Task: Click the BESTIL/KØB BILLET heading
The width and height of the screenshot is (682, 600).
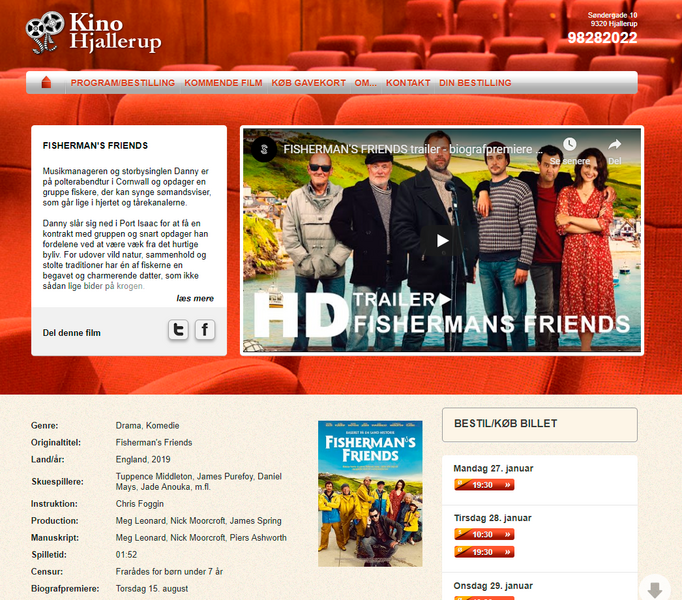Action: point(505,423)
